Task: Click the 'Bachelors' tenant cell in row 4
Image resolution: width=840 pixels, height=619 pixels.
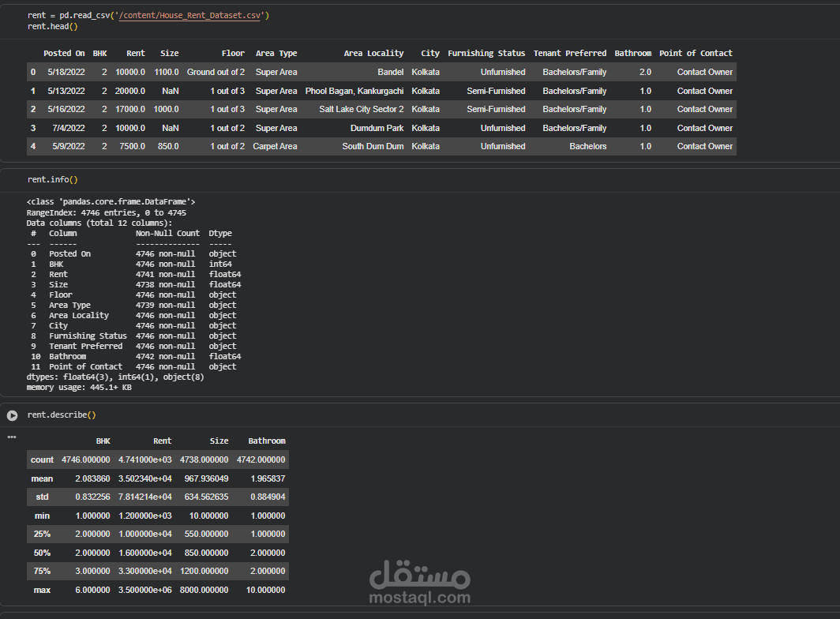Action: tap(588, 146)
